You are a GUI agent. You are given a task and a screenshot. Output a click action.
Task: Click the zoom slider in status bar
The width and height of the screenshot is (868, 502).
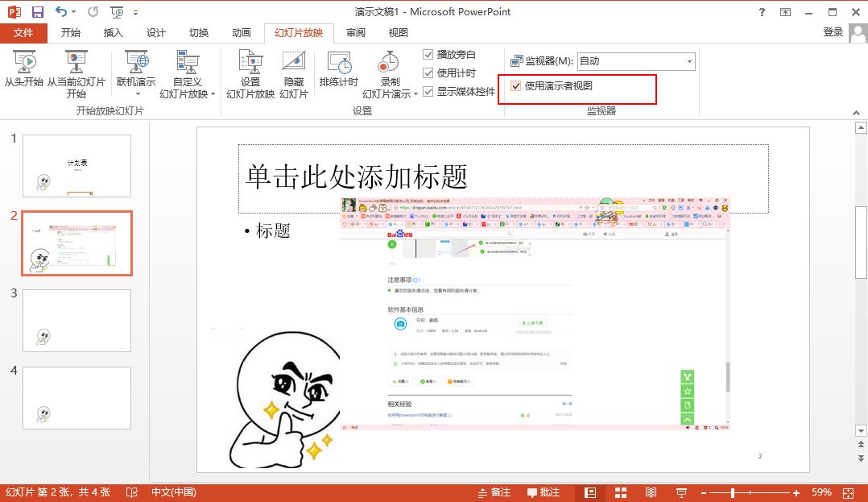point(732,492)
